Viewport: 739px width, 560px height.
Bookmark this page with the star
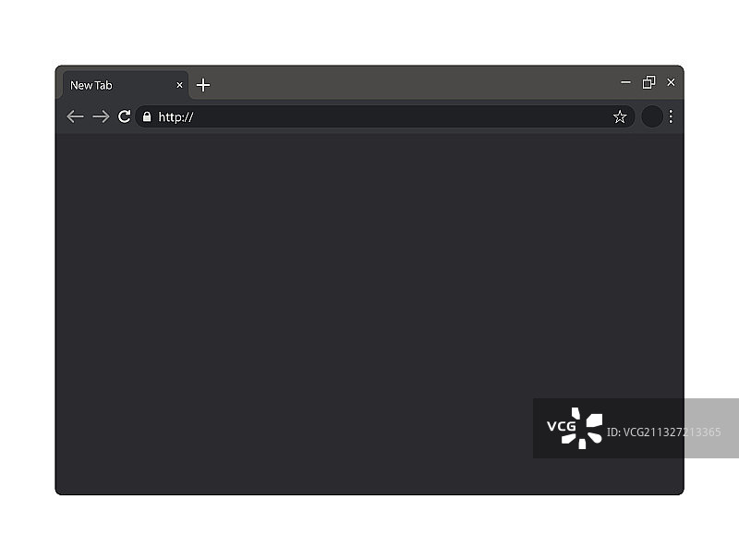tap(620, 117)
